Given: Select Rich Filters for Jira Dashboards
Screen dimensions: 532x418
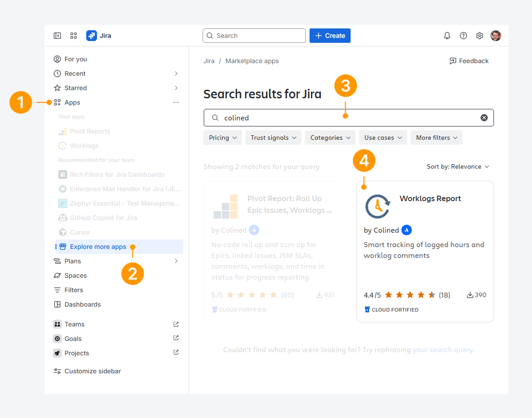Looking at the screenshot, I should click(120, 175).
